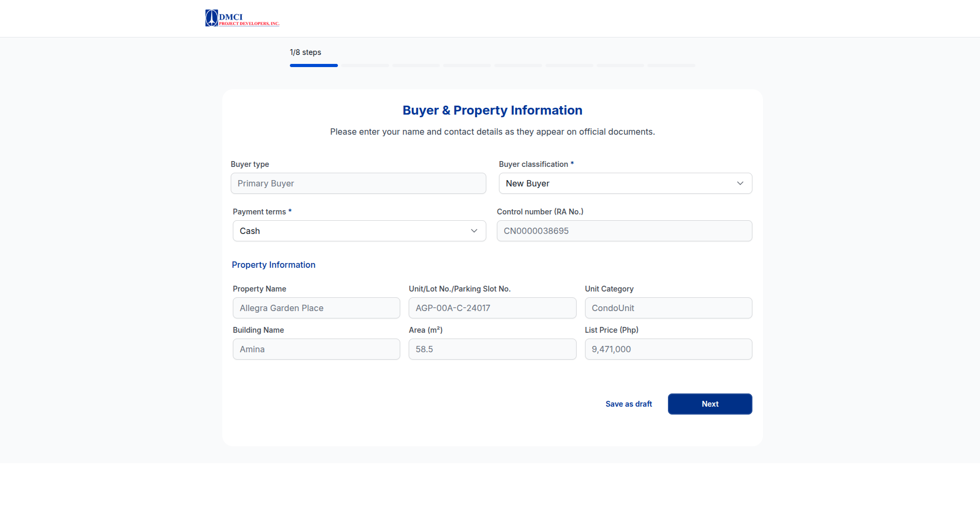Screen dimensions: 980x507
Task: Click the Unit Category field
Action: [668, 308]
